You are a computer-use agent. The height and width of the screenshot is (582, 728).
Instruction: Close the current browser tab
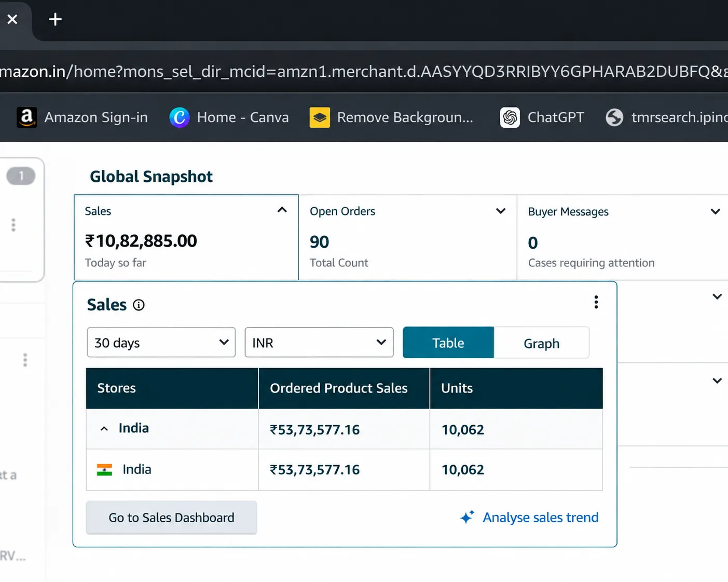click(x=12, y=20)
